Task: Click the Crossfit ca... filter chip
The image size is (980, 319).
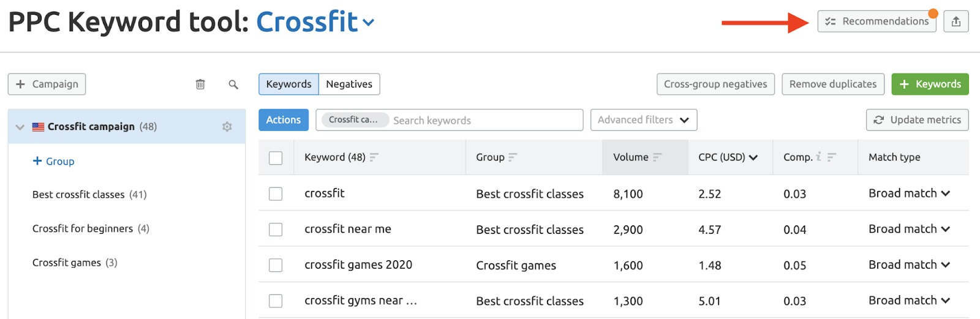Action: [x=355, y=120]
